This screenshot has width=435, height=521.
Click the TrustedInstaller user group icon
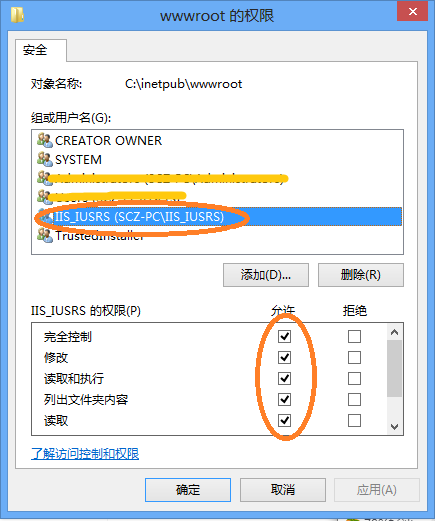point(45,235)
